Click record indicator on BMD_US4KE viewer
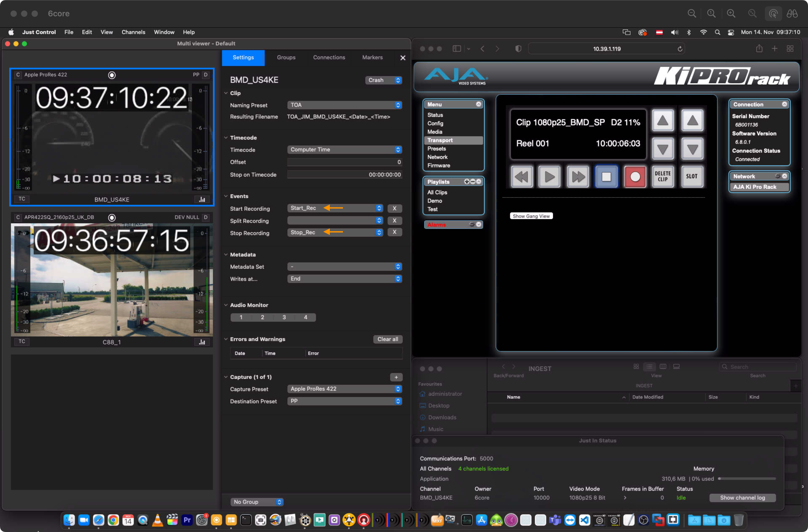The width and height of the screenshot is (808, 532). (112, 75)
